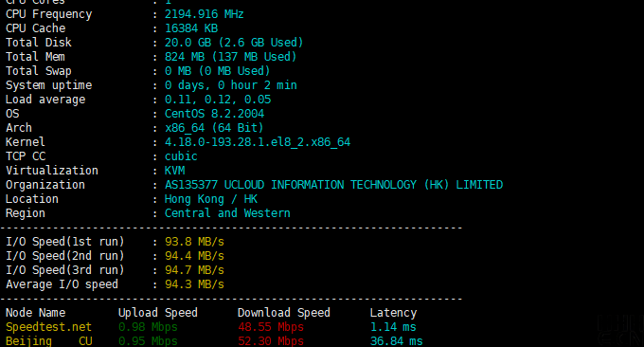Click Arch value x86_64 (64 Bit)
Viewport: 644px width, 347px height.
[214, 128]
